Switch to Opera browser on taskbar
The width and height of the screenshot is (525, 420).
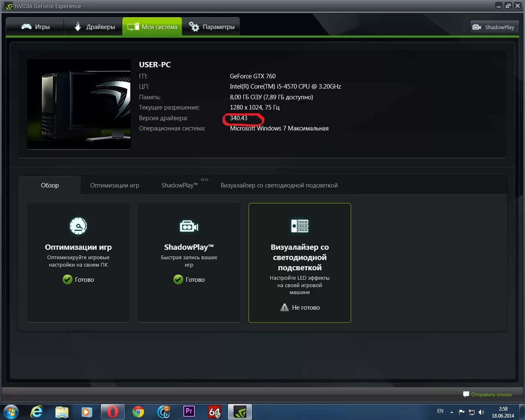[112, 412]
